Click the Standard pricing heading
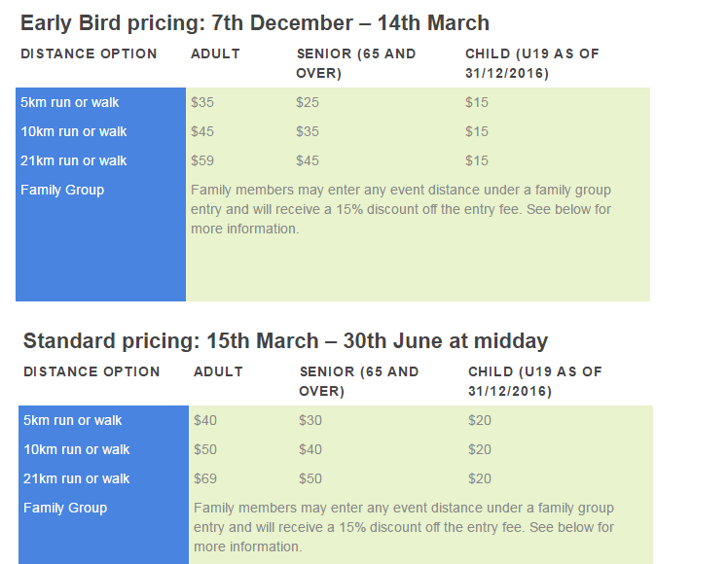This screenshot has height=564, width=728. pos(285,341)
